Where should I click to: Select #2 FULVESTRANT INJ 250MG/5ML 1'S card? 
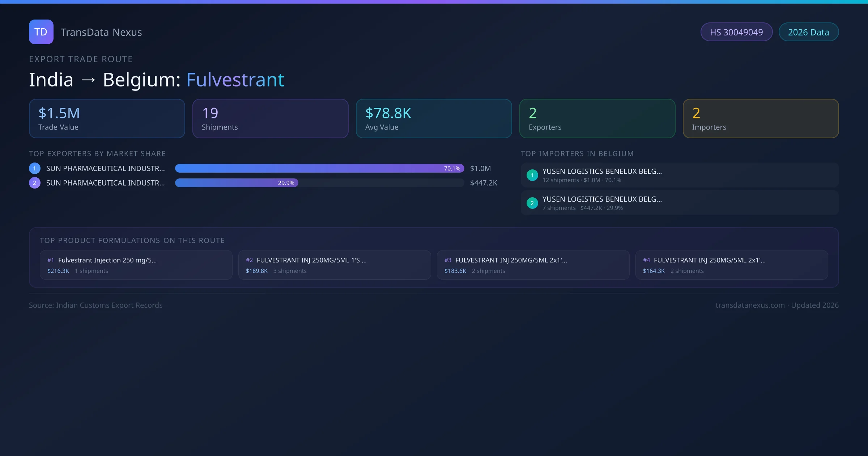tap(334, 265)
